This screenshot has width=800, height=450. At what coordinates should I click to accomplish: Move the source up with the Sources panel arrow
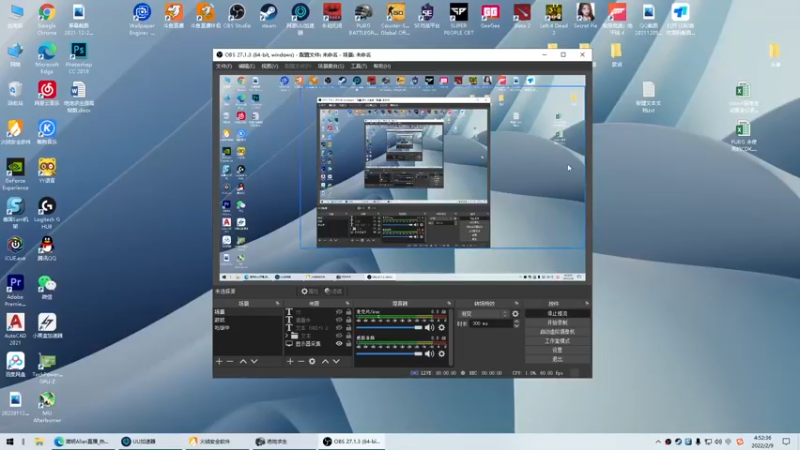[326, 361]
